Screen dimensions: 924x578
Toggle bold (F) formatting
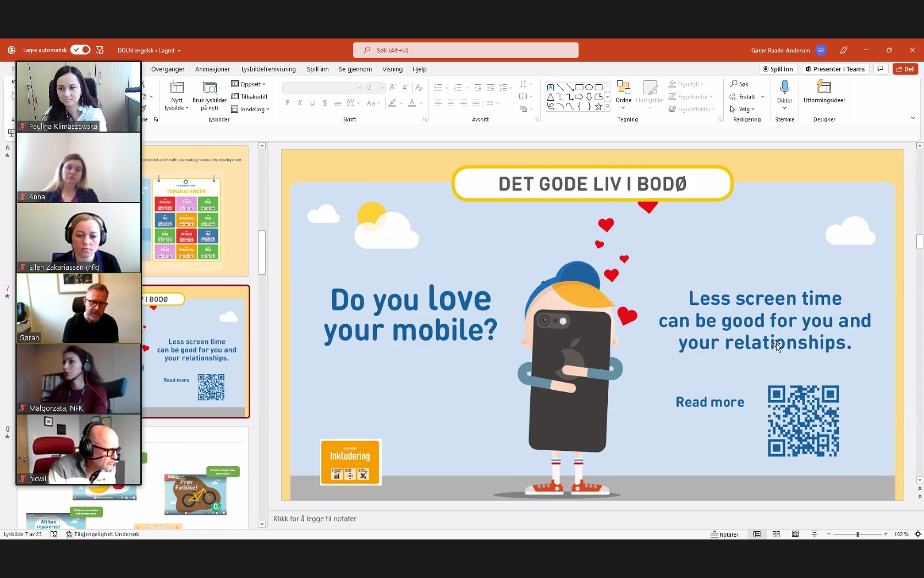coord(288,103)
